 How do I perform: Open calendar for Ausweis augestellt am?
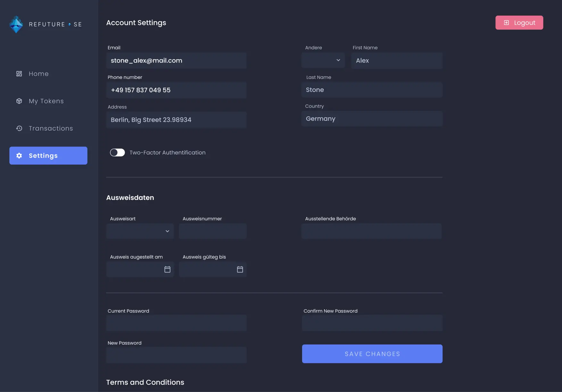(167, 269)
